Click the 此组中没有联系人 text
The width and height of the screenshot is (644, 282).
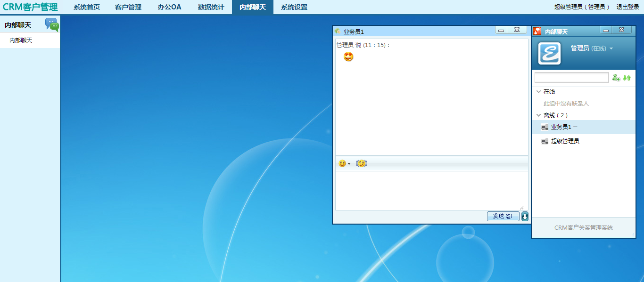coord(566,104)
